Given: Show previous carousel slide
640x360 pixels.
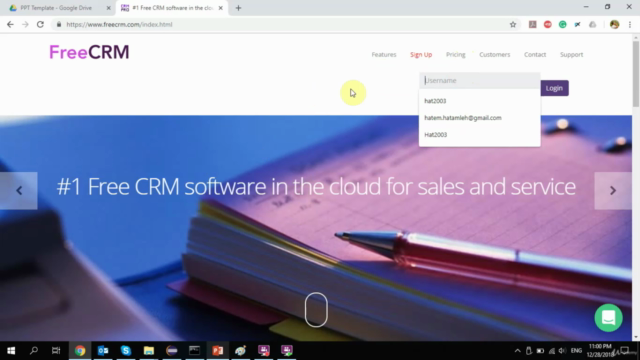Looking at the screenshot, I should click(x=19, y=191).
